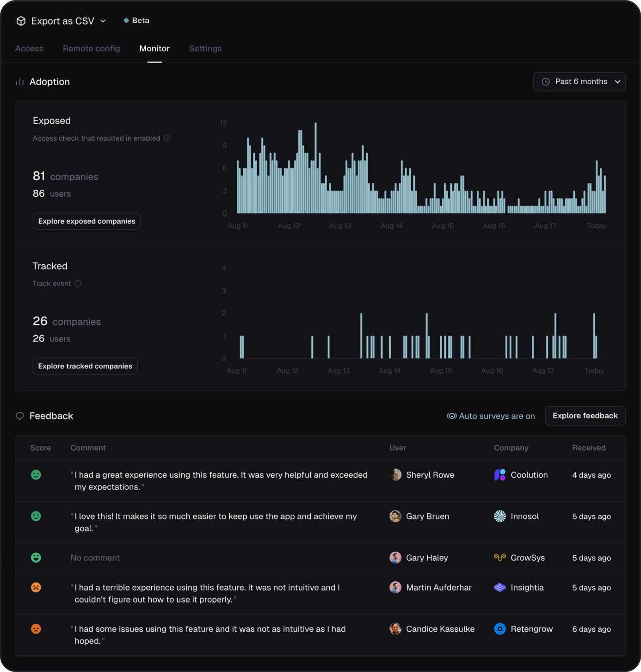Select the Monitor tab
This screenshot has height=672, width=641.
point(154,48)
